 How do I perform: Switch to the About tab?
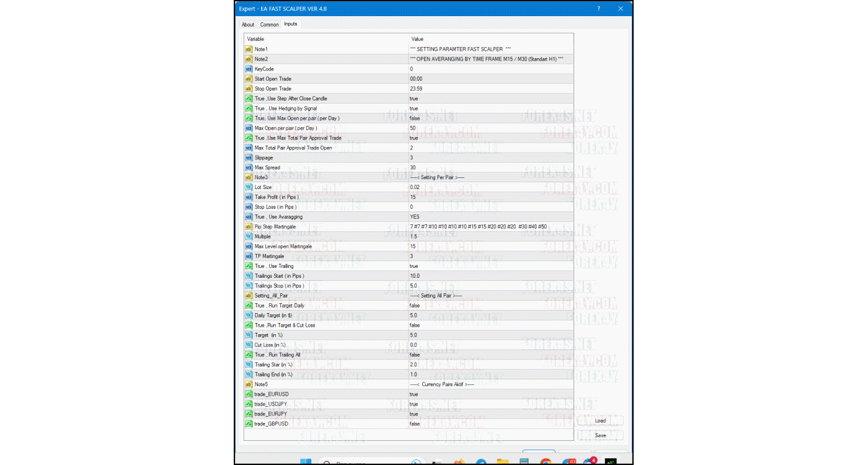tap(248, 24)
